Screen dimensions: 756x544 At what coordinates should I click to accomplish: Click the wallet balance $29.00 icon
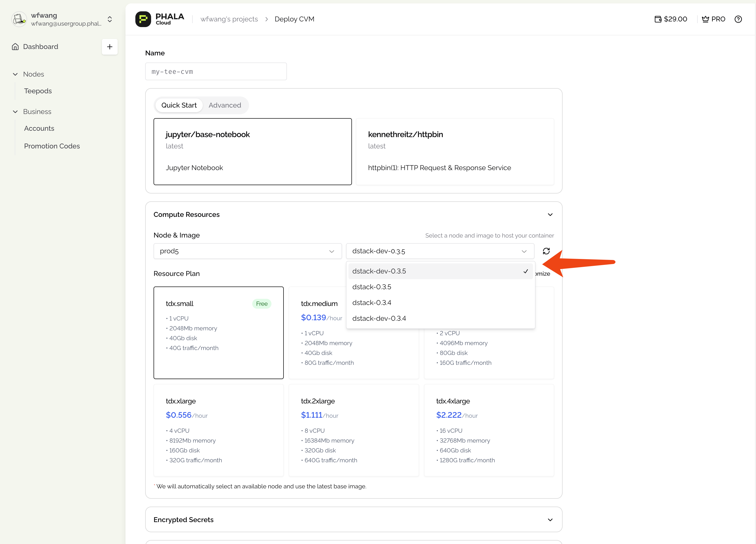(658, 19)
